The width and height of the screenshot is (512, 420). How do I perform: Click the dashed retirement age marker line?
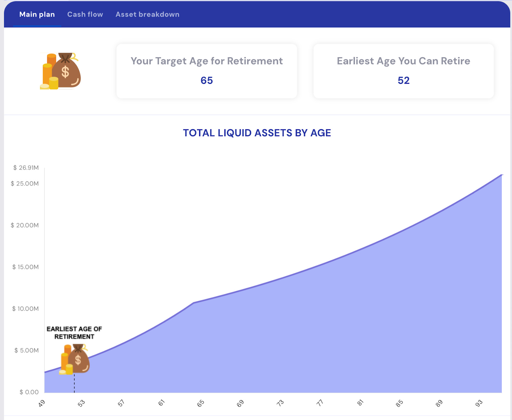click(74, 383)
